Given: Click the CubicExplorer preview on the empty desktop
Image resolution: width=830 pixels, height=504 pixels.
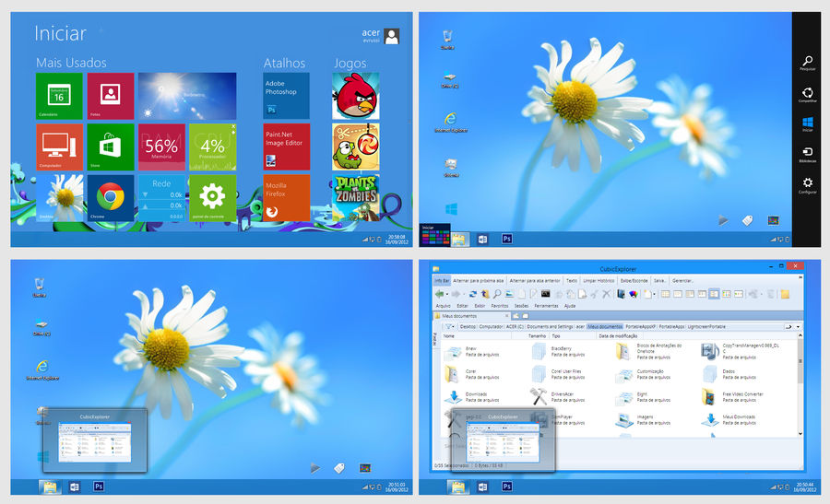Looking at the screenshot, I should (x=95, y=440).
